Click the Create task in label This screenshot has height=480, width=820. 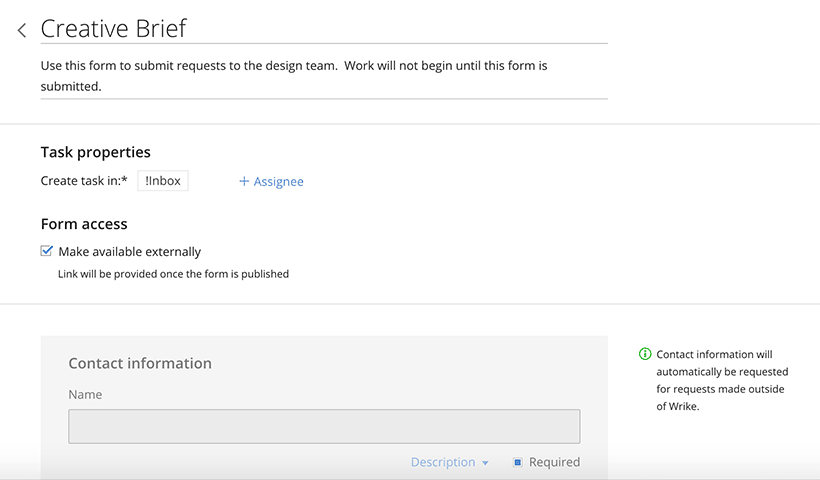click(84, 181)
